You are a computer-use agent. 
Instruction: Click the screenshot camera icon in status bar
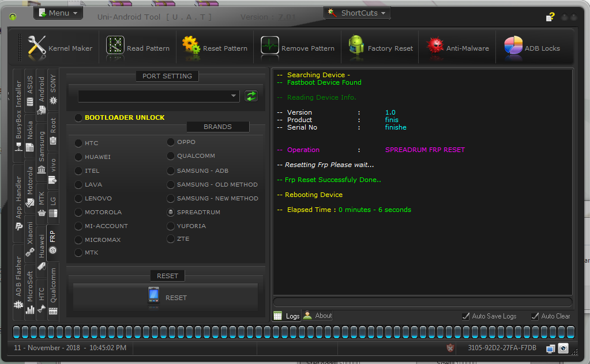click(563, 348)
